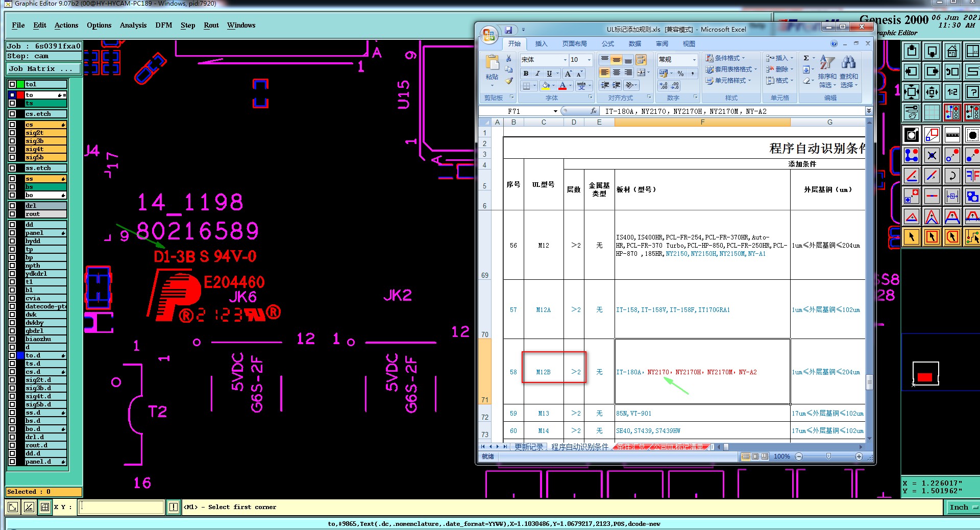The height and width of the screenshot is (530, 980).
Task: Toggle the datecode-pt layer checkbox
Action: pos(12,306)
